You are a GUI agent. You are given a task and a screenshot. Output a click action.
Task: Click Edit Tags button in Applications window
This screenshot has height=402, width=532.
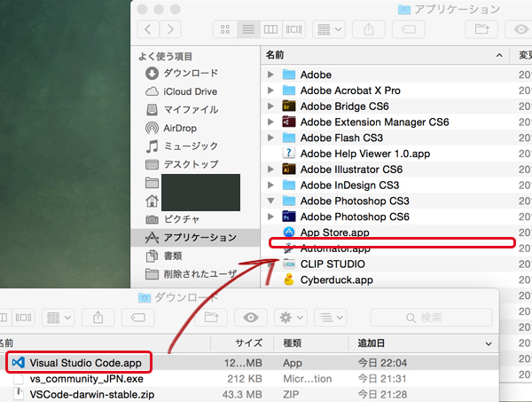click(409, 29)
